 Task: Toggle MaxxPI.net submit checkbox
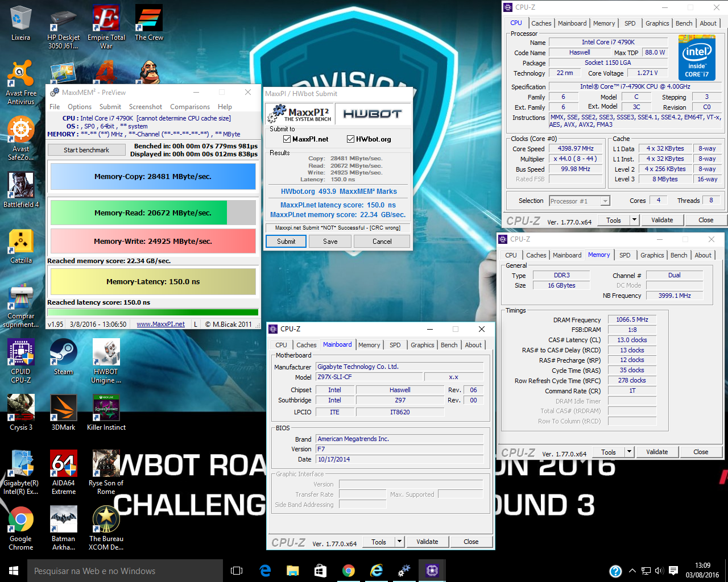pos(287,139)
